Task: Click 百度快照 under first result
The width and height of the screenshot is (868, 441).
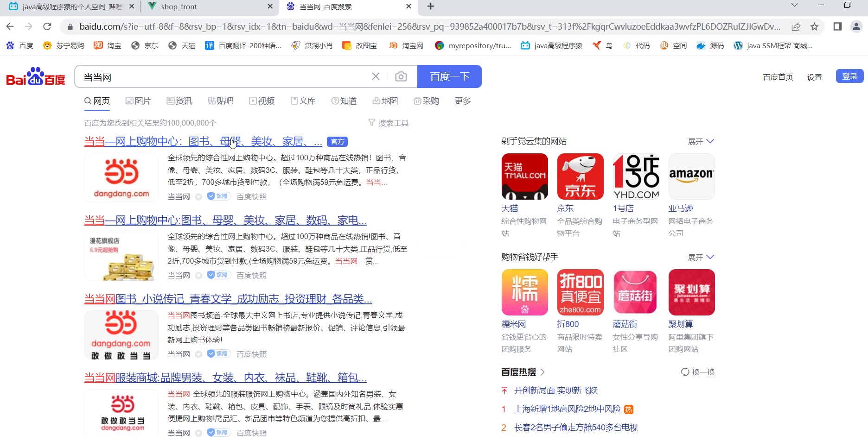Action: click(251, 197)
